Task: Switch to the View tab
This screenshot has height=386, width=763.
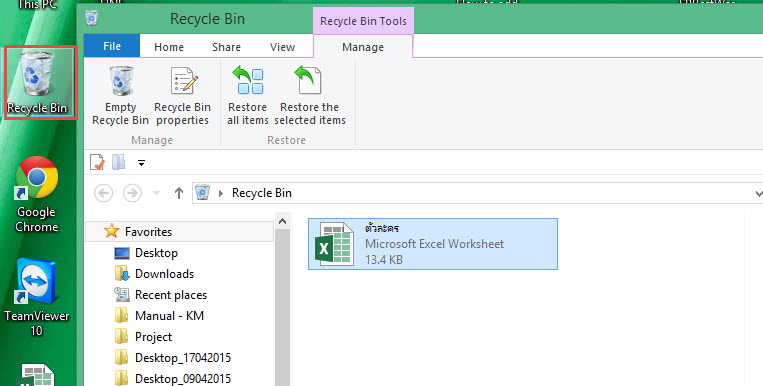Action: click(x=282, y=47)
